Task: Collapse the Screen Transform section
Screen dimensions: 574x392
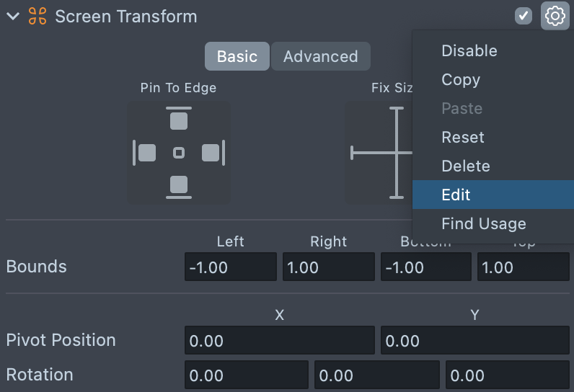Action: point(13,17)
